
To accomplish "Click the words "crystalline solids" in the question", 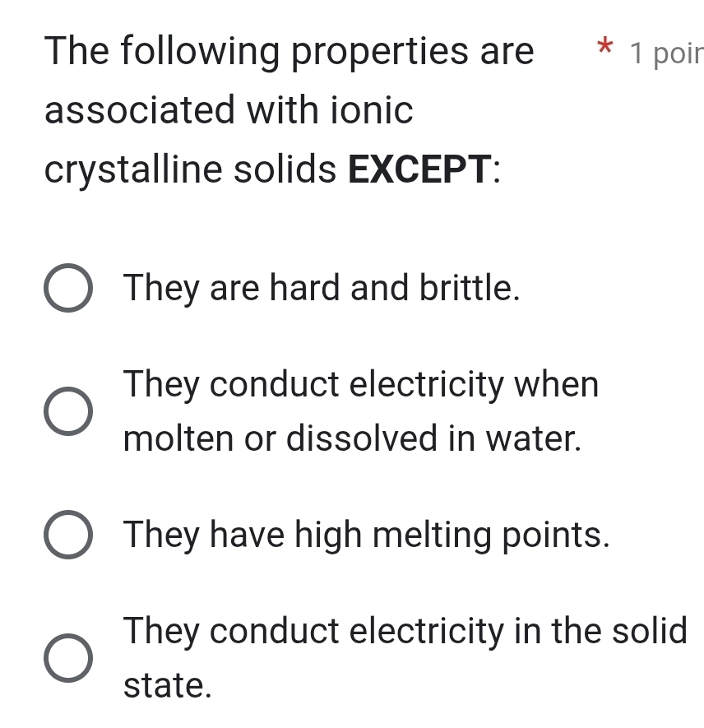I will coord(191,170).
